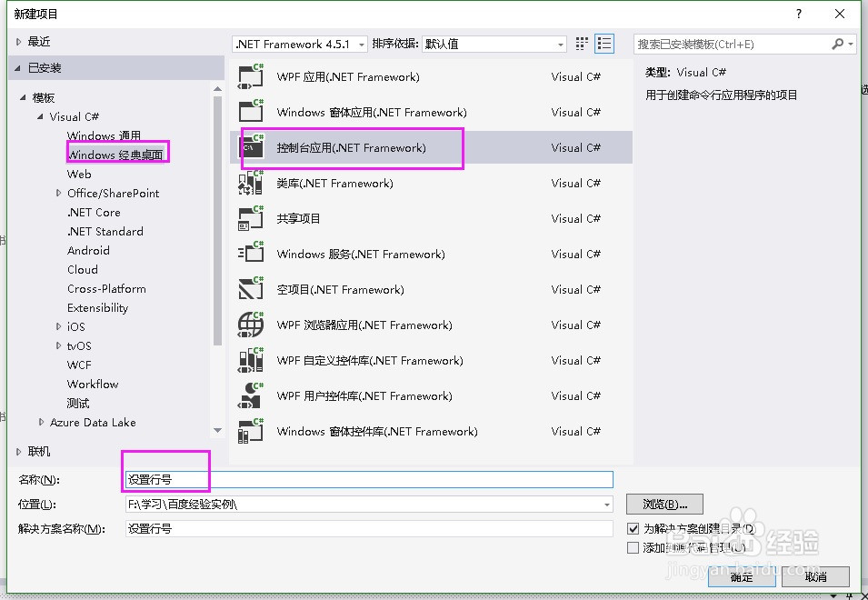Select the Windows 窗体应用 template icon
This screenshot has height=600, width=868.
(x=251, y=112)
